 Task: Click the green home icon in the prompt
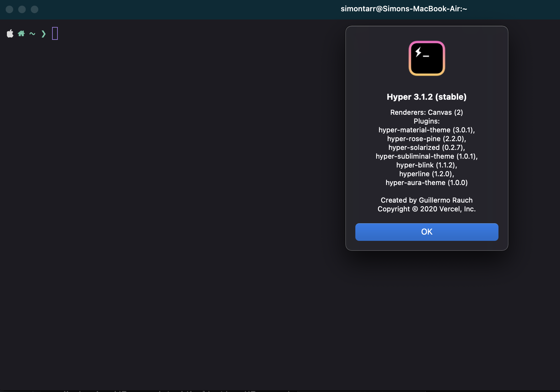(x=21, y=33)
